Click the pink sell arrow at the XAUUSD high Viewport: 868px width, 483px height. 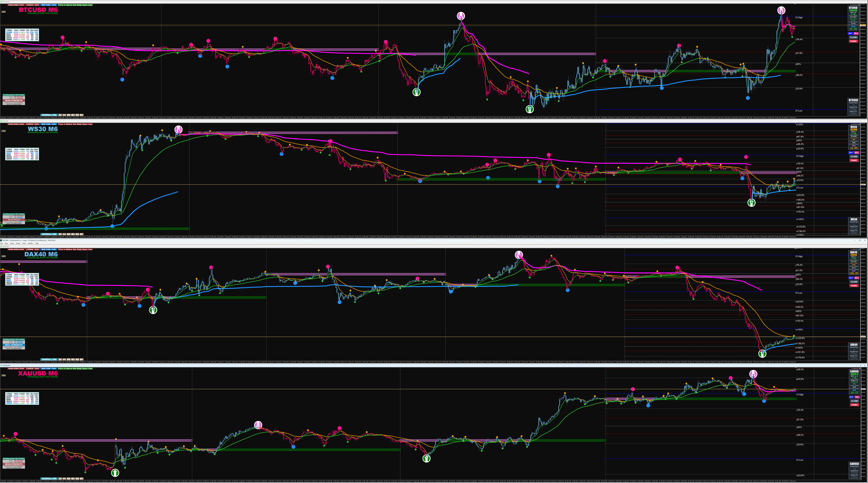pos(753,374)
